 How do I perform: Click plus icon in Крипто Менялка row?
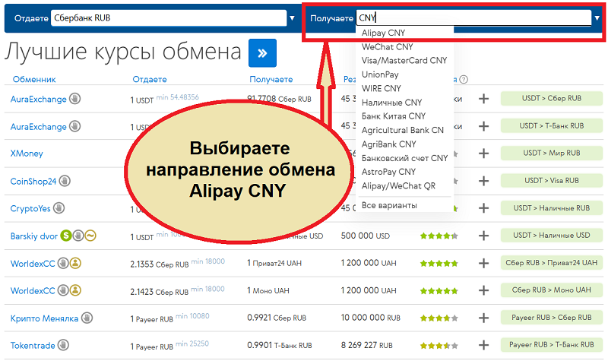(x=483, y=318)
